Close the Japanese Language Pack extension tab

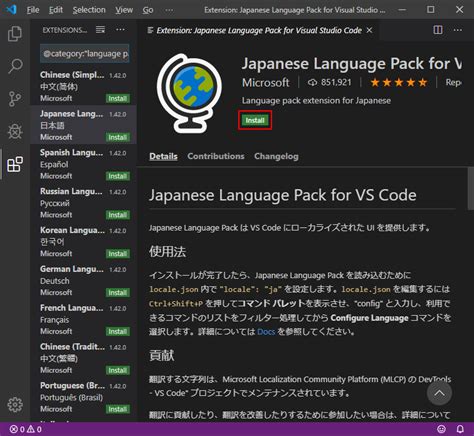369,30
